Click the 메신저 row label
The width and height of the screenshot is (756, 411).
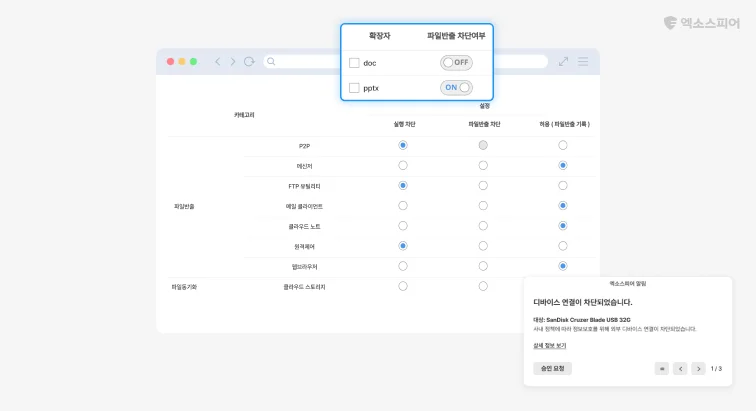(304, 166)
